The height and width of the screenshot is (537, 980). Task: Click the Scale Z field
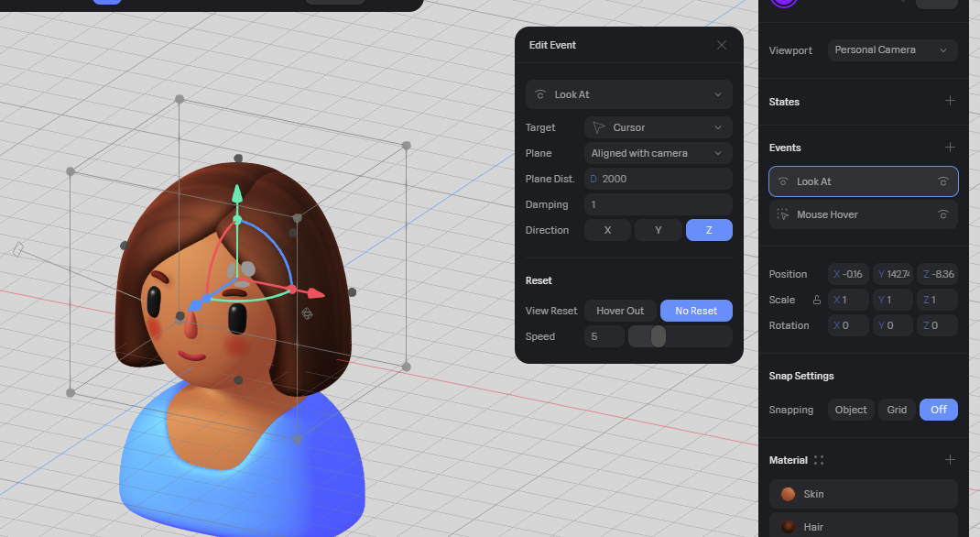click(x=938, y=300)
